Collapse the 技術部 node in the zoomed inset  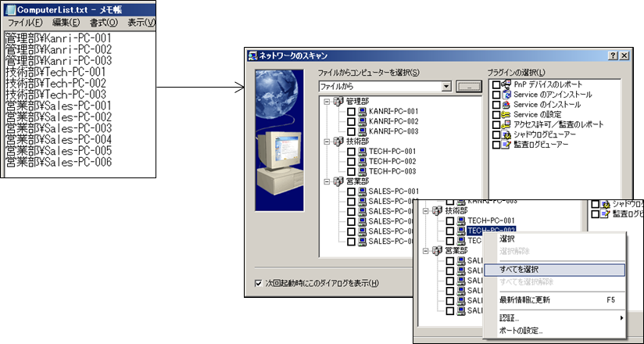(426, 210)
